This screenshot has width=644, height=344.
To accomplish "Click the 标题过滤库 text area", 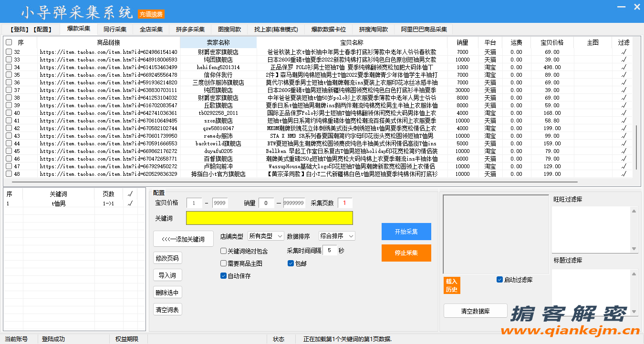I will (591, 292).
